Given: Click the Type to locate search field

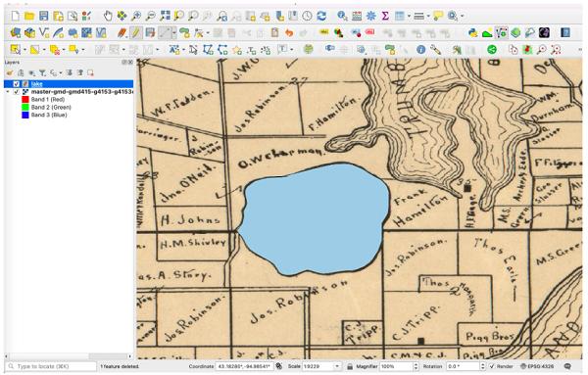Looking at the screenshot, I should pos(51,366).
